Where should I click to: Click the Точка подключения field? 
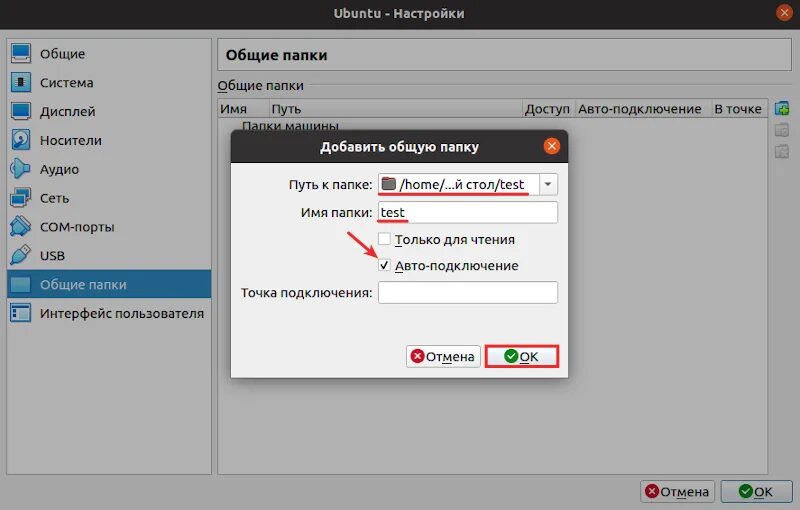pos(468,292)
